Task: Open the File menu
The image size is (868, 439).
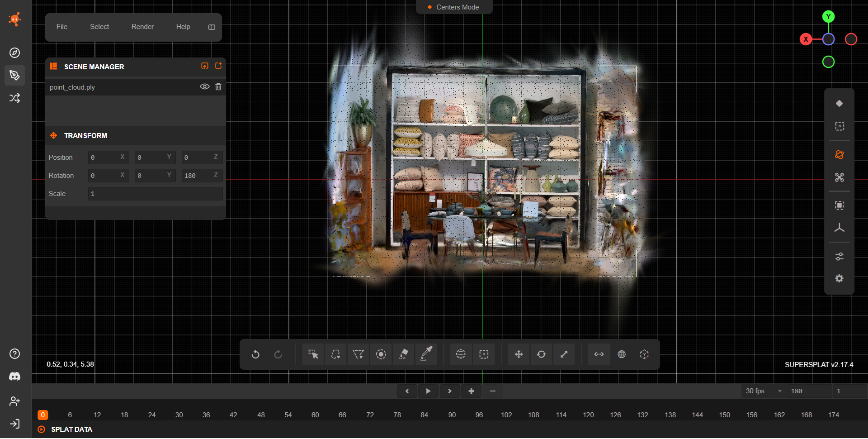Action: 62,27
